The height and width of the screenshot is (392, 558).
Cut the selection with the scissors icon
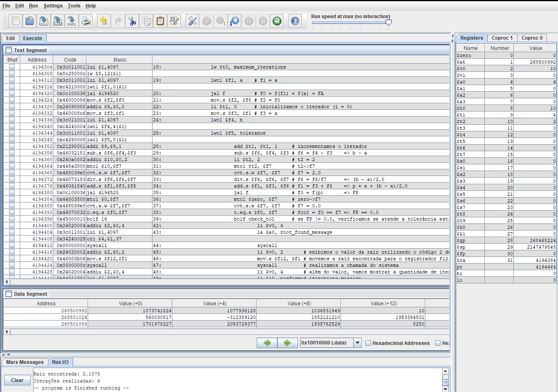tap(132, 21)
